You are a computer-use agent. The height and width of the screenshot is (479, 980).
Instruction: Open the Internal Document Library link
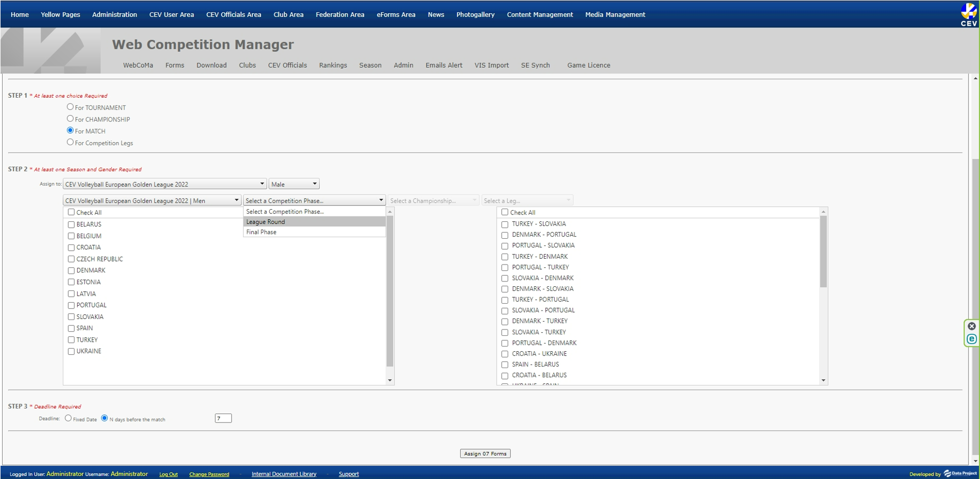click(x=284, y=474)
